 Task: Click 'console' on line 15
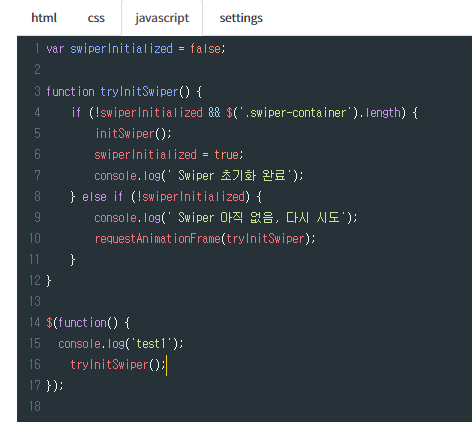pyautogui.click(x=79, y=344)
